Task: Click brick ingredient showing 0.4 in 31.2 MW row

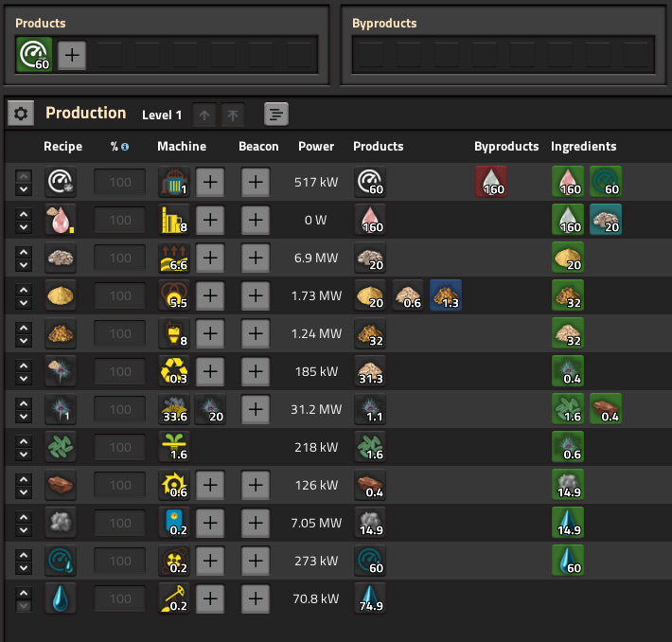Action: click(606, 409)
